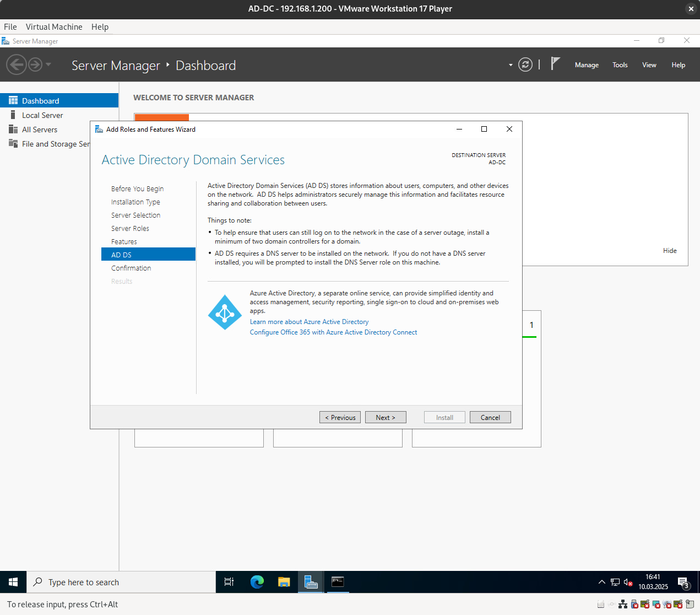Click the forward navigation arrow

(35, 65)
